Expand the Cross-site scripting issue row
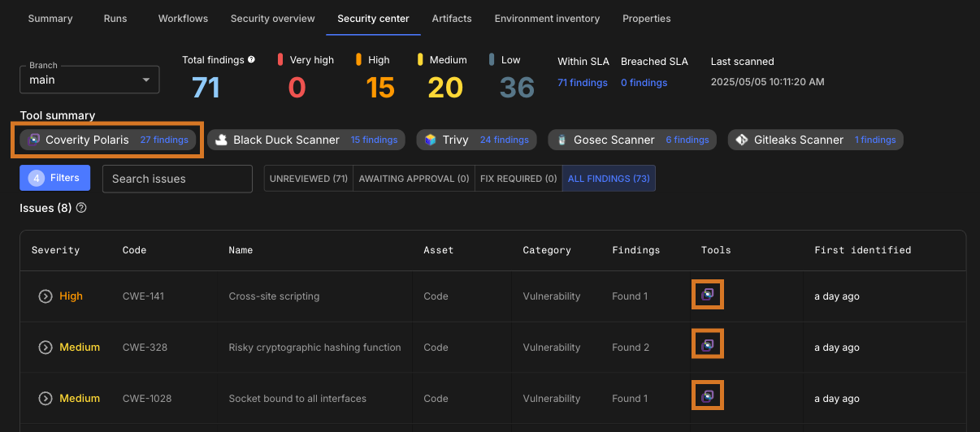 [46, 296]
